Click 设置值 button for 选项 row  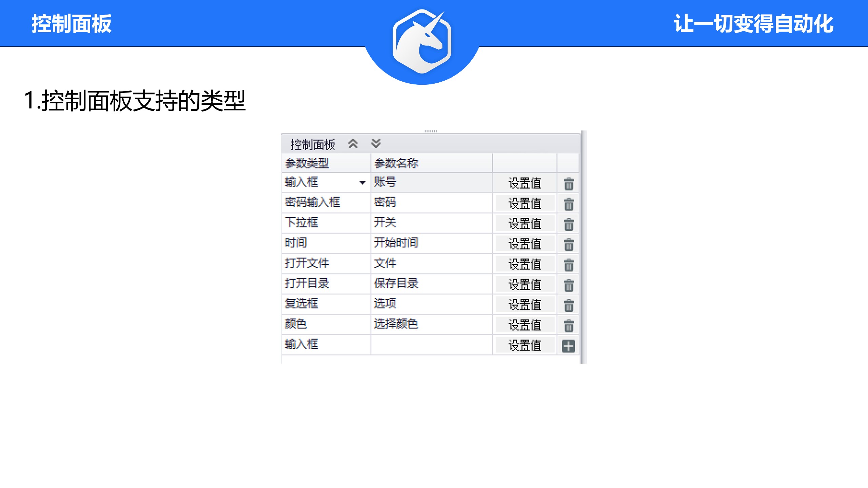(x=525, y=305)
